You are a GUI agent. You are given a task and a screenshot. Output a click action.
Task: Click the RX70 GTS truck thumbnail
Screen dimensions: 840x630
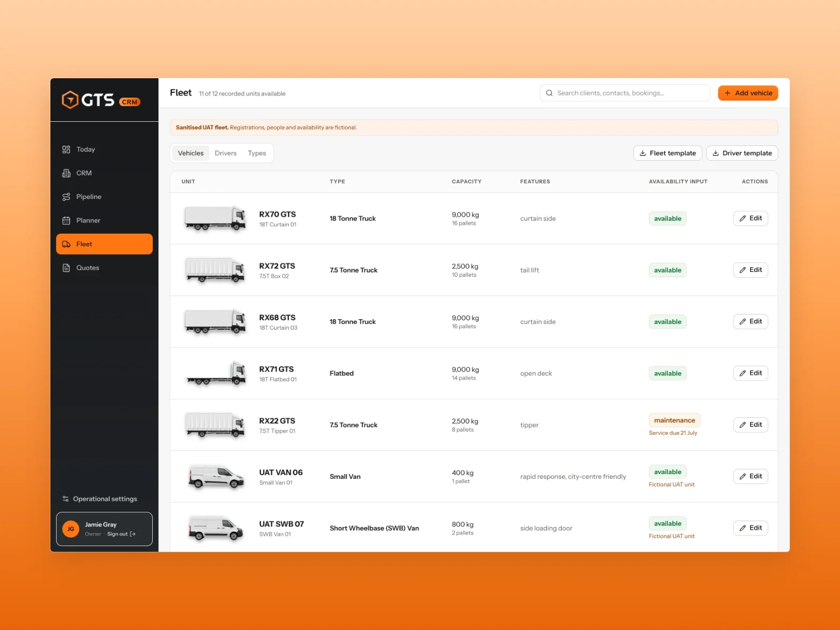pyautogui.click(x=215, y=218)
